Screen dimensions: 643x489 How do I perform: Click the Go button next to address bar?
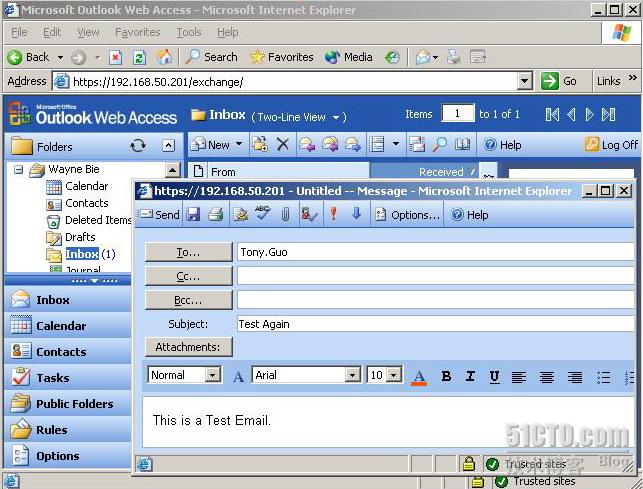coord(559,81)
